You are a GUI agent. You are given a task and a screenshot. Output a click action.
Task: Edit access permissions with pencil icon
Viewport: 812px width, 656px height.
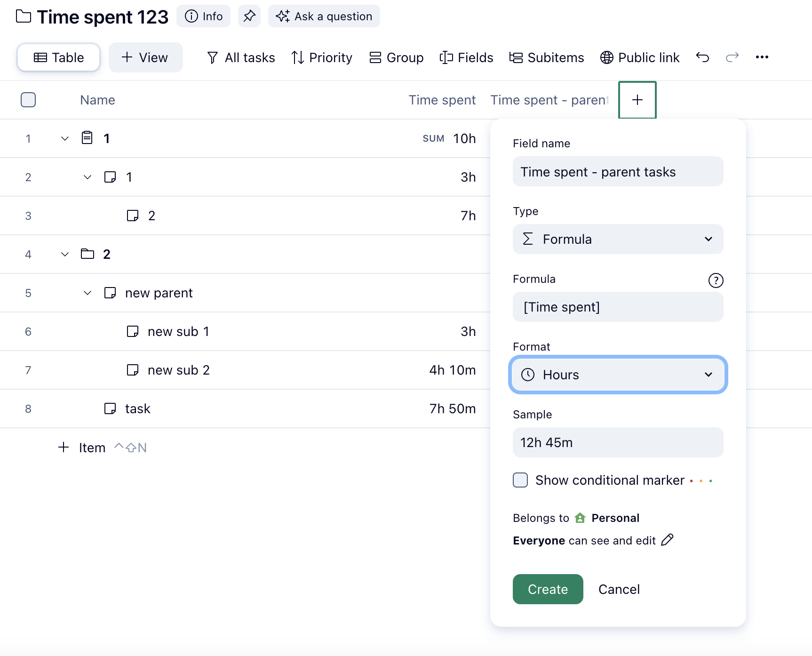667,540
